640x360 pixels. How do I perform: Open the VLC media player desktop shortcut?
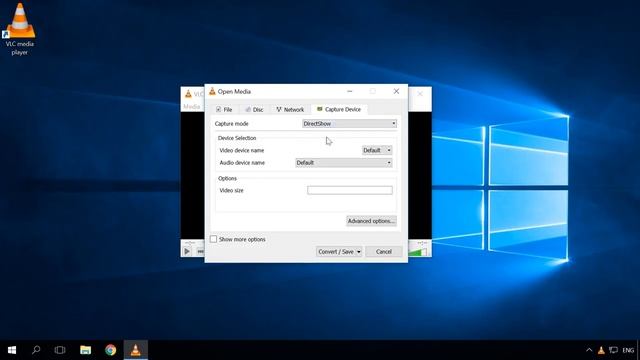click(20, 29)
